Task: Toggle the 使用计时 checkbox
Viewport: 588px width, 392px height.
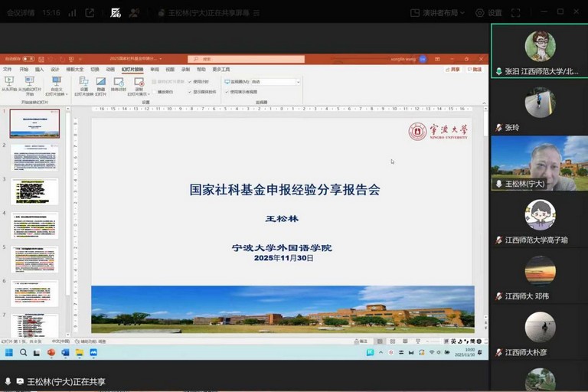Action: point(190,81)
